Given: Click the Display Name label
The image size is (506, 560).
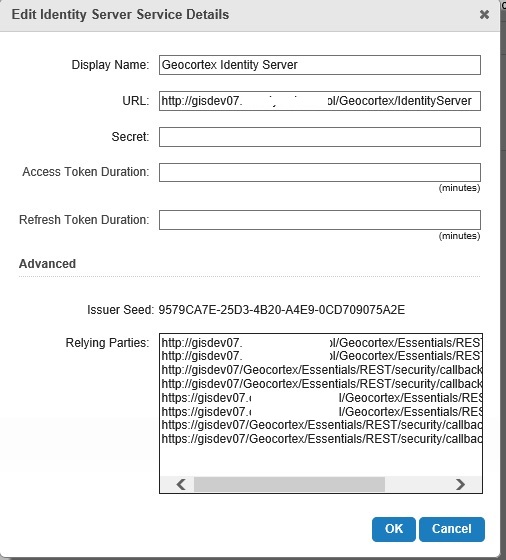Looking at the screenshot, I should click(110, 65).
